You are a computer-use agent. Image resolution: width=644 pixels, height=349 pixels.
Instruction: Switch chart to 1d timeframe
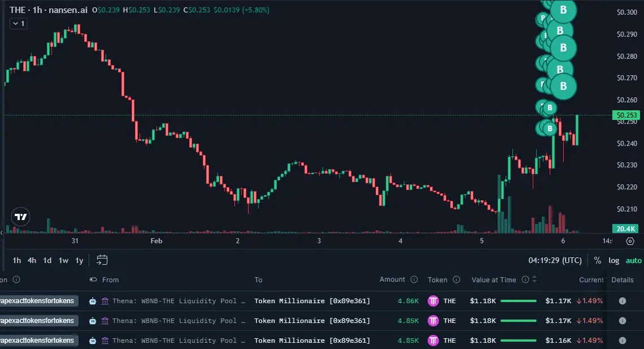(47, 260)
